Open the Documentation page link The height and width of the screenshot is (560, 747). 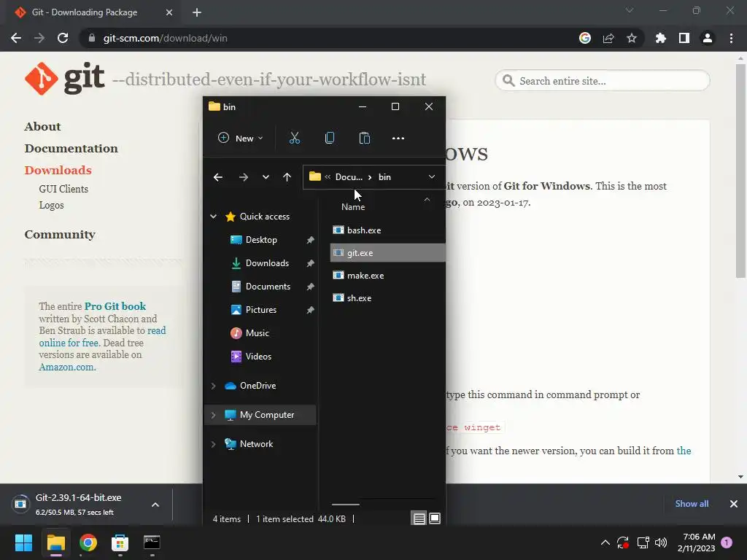(x=71, y=149)
